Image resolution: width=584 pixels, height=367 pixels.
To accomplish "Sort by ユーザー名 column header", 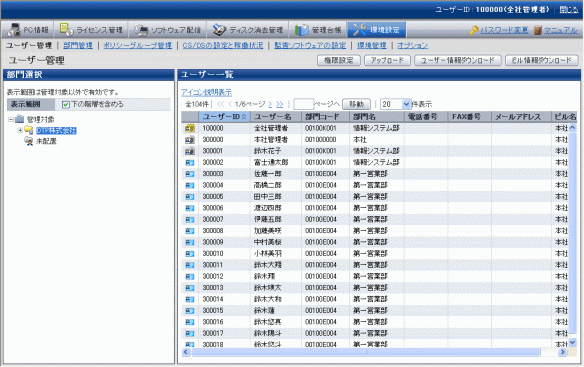I will click(276, 117).
